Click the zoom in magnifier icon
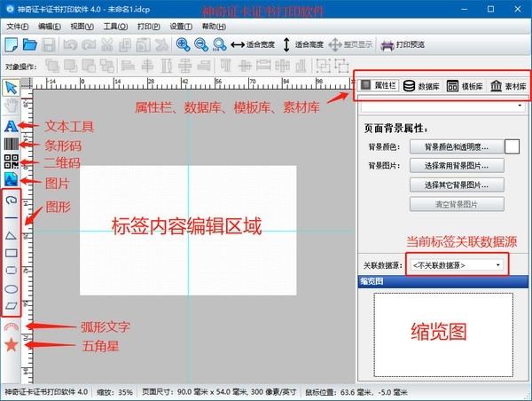The width and height of the screenshot is (532, 401). (x=182, y=44)
